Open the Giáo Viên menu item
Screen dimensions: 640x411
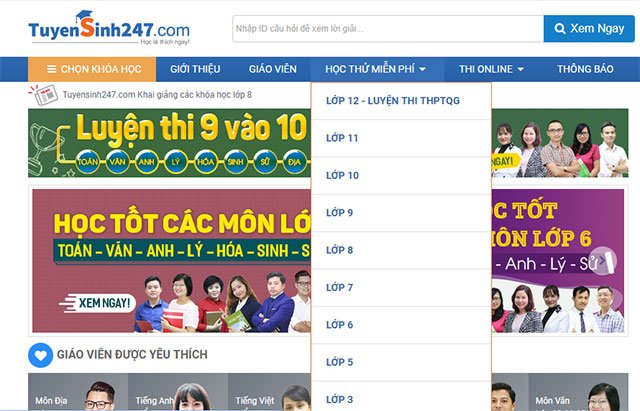pos(273,69)
